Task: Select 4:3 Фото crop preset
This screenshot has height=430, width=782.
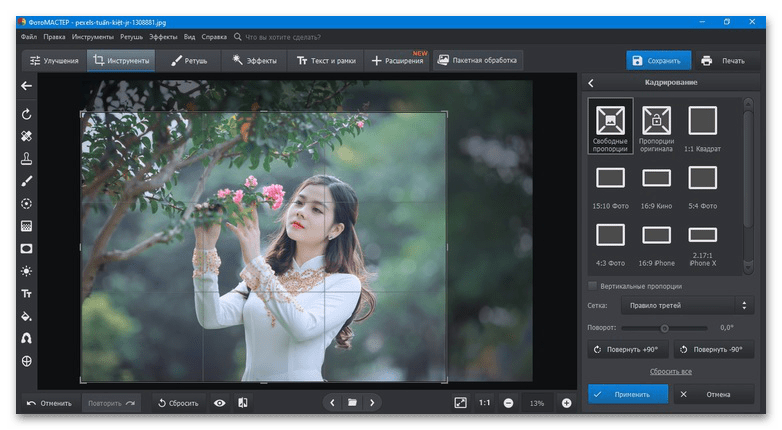Action: click(x=610, y=244)
